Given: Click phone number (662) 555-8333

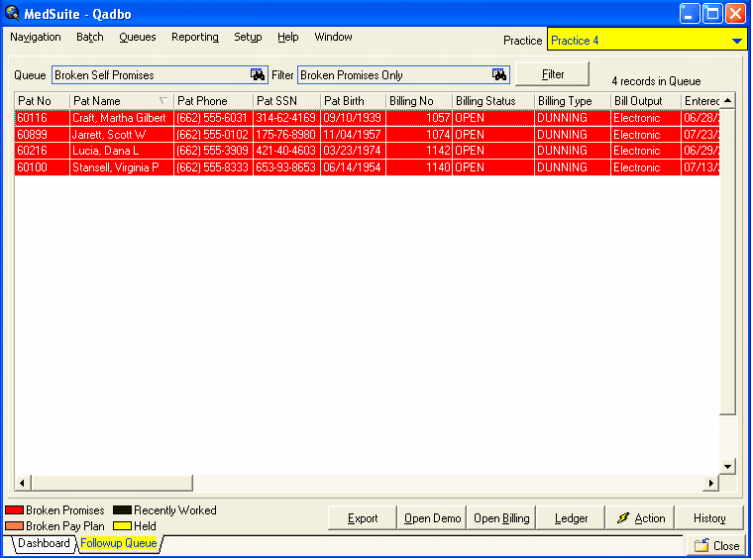Looking at the screenshot, I should 212,168.
